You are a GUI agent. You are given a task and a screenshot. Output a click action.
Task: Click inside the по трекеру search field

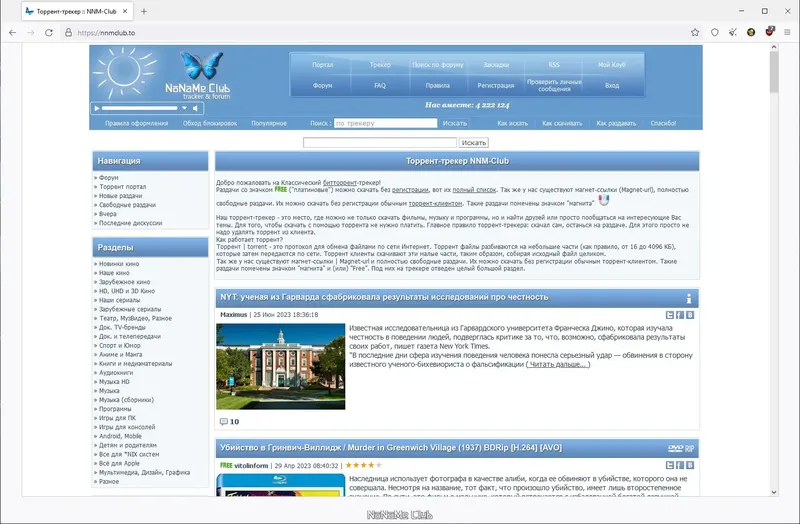[386, 123]
